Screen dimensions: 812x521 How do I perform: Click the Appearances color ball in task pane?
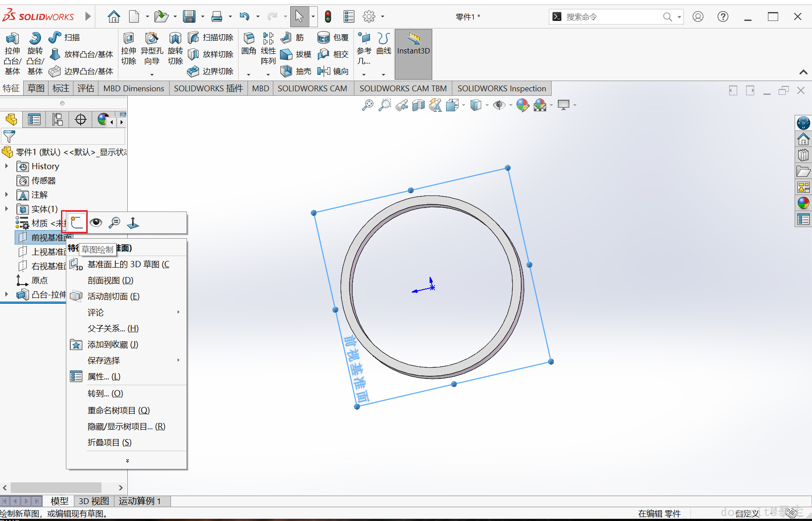(x=803, y=203)
